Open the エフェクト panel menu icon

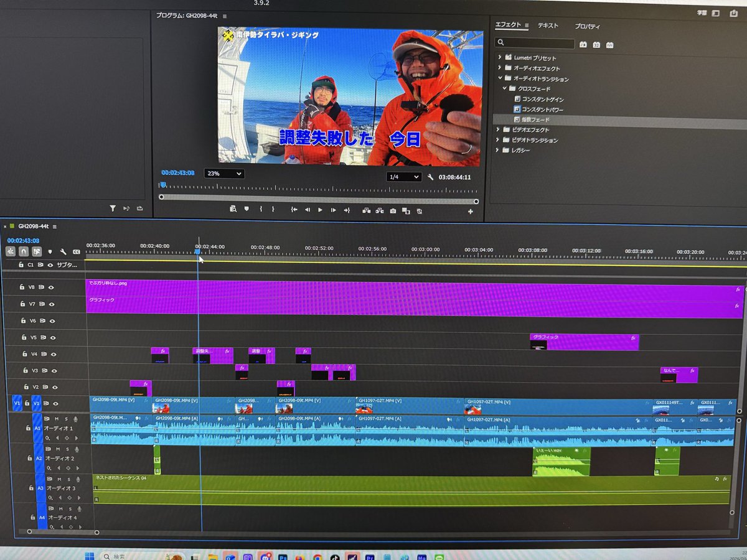point(527,26)
